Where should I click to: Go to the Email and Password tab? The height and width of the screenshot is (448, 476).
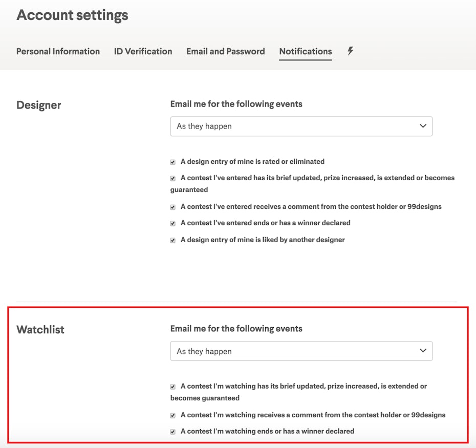pos(225,51)
